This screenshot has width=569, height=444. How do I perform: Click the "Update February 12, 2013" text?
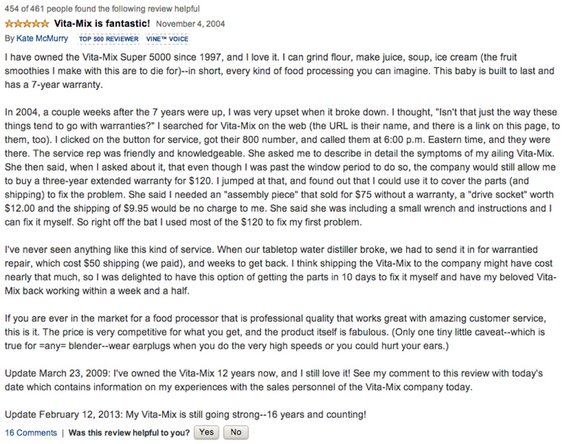pyautogui.click(x=62, y=414)
